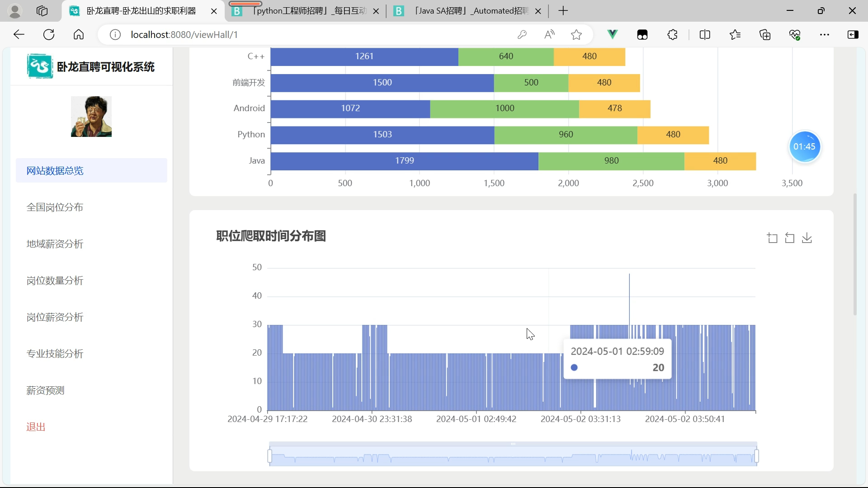The image size is (868, 488).
Task: Open the Extensions puzzle icon
Action: pyautogui.click(x=673, y=35)
